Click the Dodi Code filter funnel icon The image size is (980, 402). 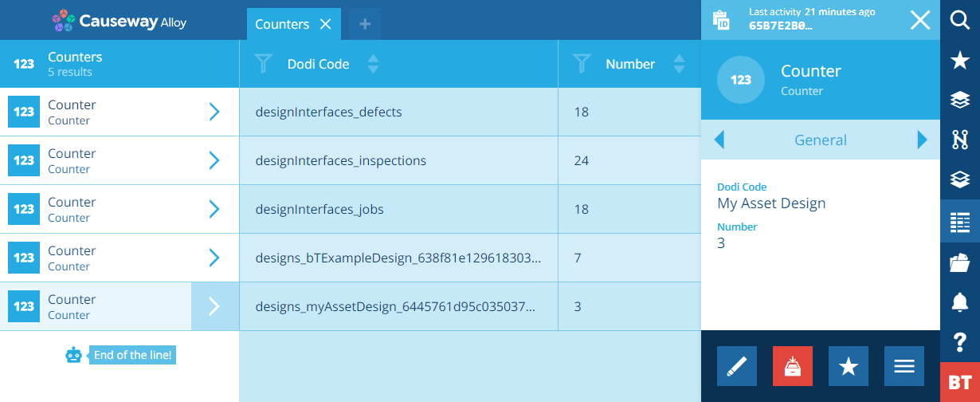(x=263, y=64)
